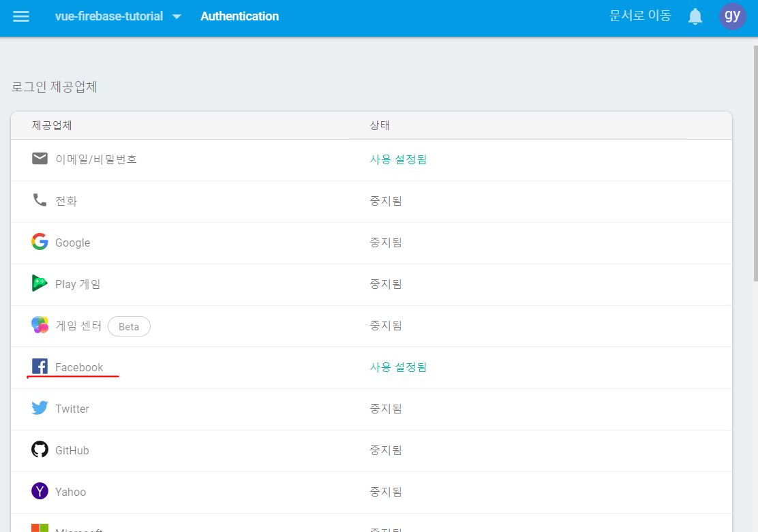Screen dimensions: 758x532
Task: Click 중지됨 status for Google
Action: [x=386, y=242]
